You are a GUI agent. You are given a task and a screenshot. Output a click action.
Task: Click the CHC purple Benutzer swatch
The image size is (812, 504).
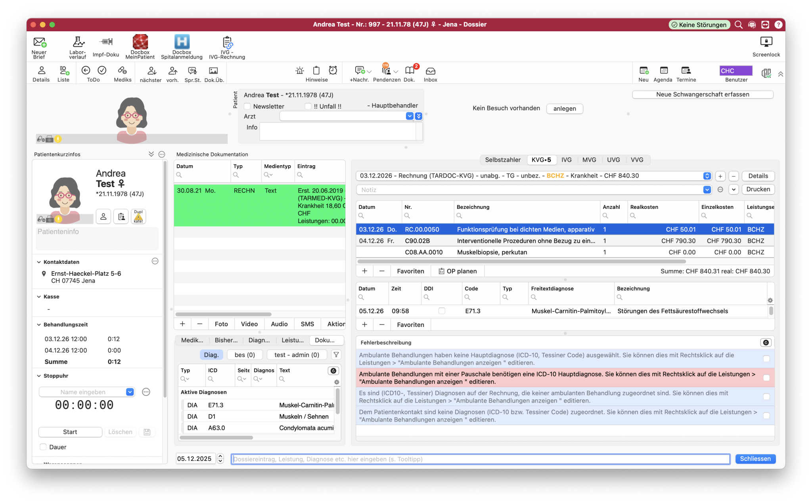click(x=735, y=71)
